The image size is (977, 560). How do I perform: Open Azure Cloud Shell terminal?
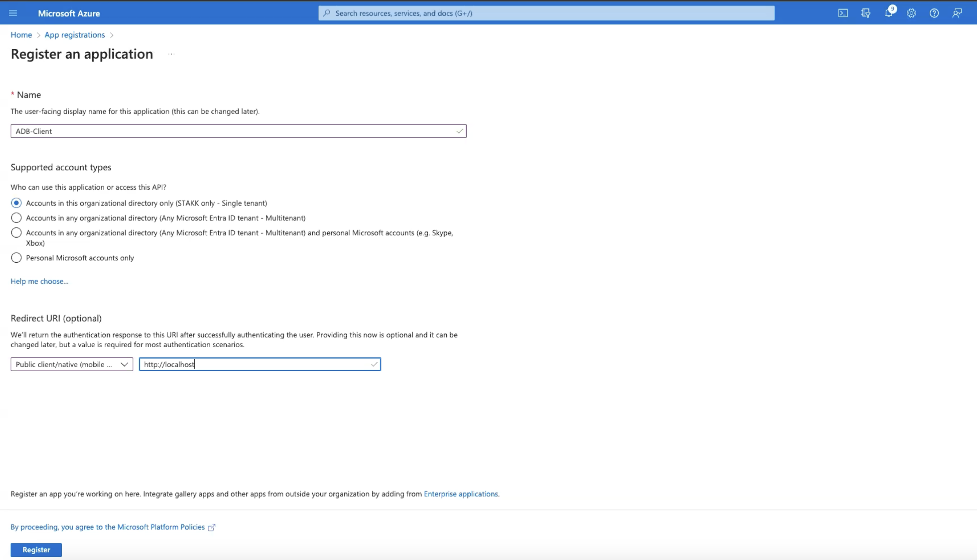[843, 13]
